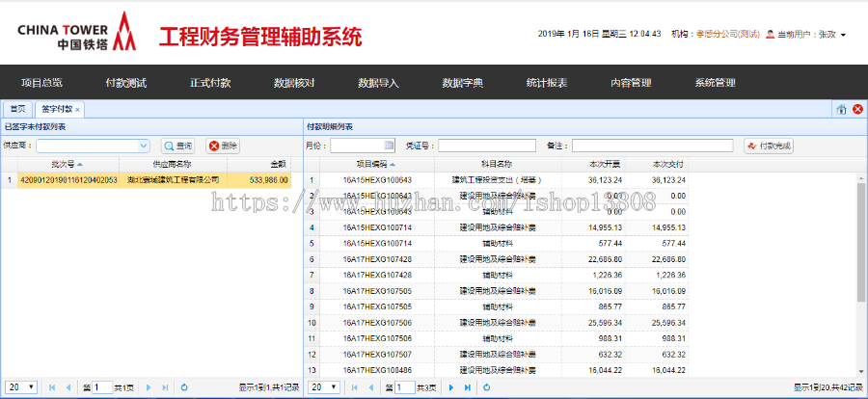
Task: Go to last page of payment details
Action: [468, 387]
